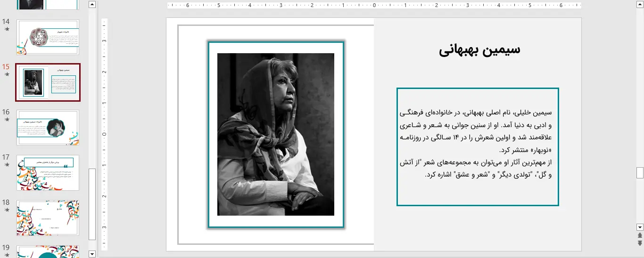Click slide number 14 label
This screenshot has width=644, height=258.
6,22
